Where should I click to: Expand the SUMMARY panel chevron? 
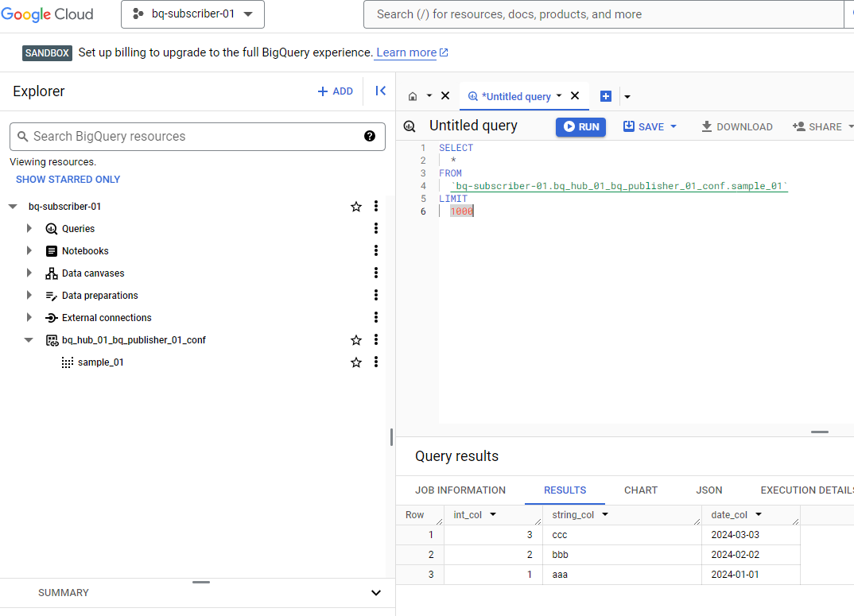coord(376,593)
